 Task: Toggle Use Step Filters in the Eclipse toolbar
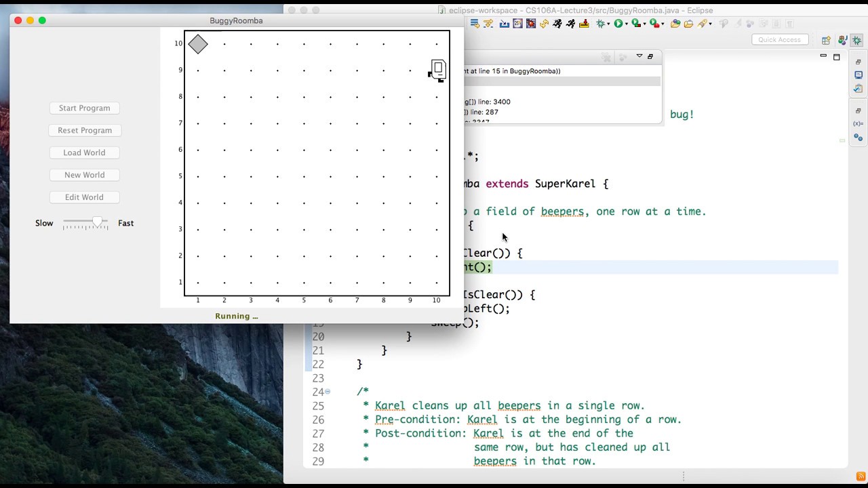(x=489, y=24)
